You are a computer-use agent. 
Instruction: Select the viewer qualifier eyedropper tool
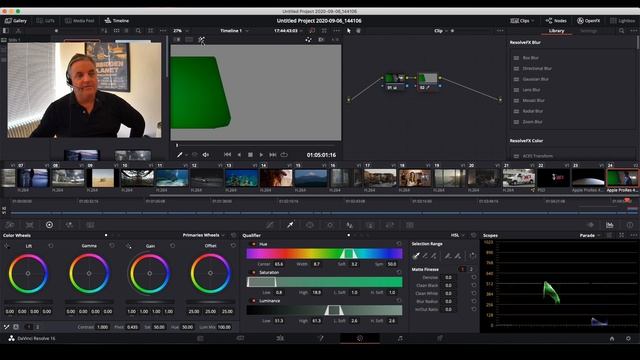point(180,155)
